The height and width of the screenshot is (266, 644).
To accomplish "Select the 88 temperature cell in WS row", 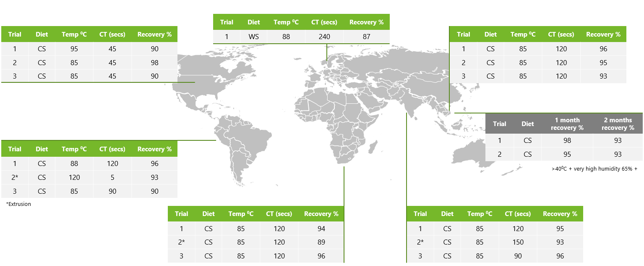I will pyautogui.click(x=286, y=37).
